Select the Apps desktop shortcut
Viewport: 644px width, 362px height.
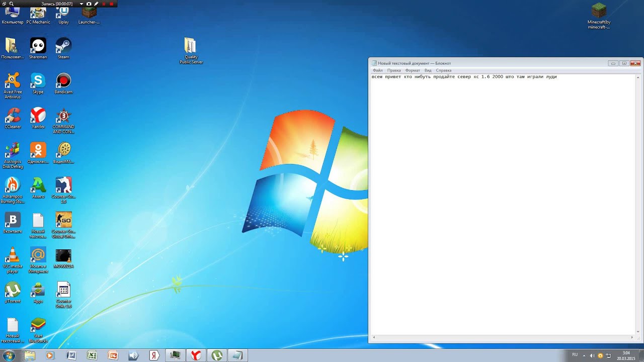click(38, 292)
